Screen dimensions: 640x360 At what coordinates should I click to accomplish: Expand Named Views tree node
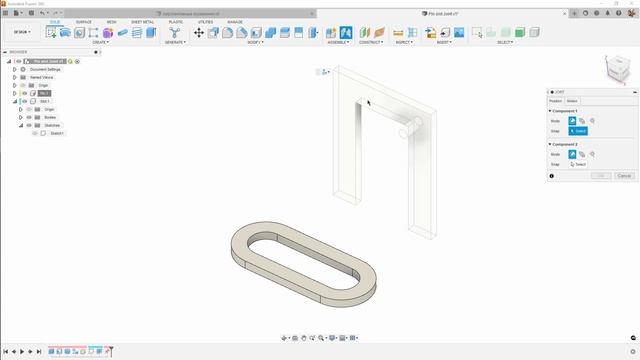[15, 77]
